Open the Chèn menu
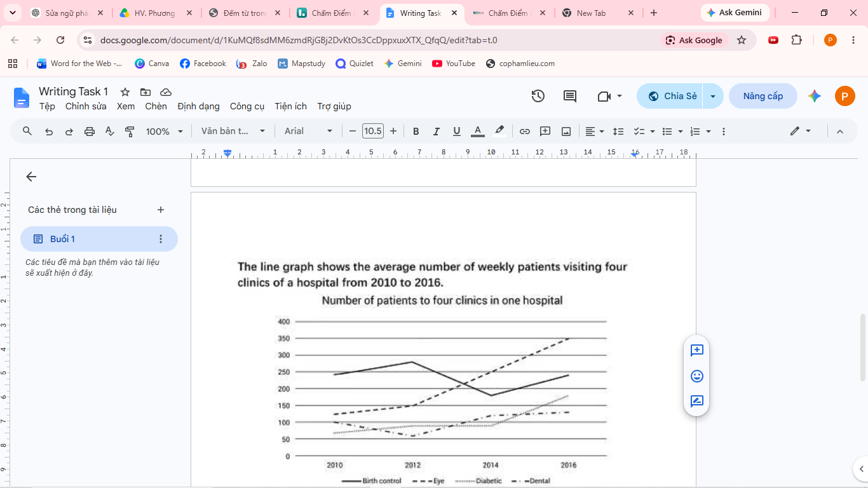Screen dimensions: 868x488 click(x=156, y=107)
